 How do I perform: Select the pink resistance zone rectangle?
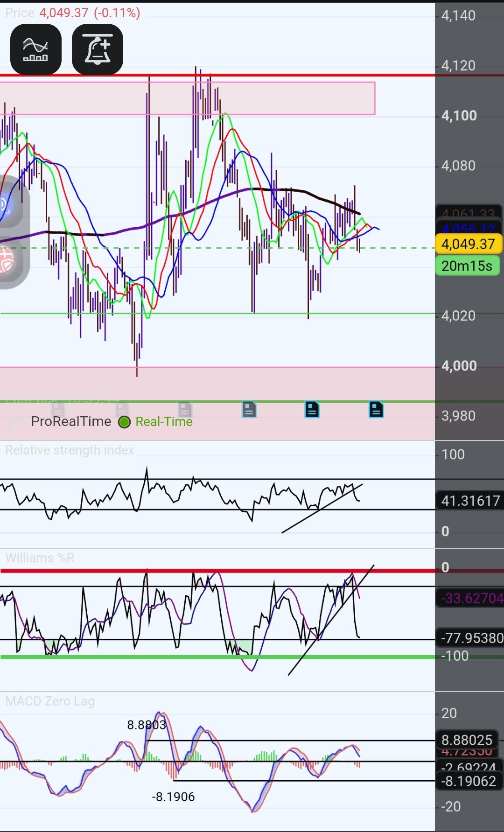[x=188, y=98]
